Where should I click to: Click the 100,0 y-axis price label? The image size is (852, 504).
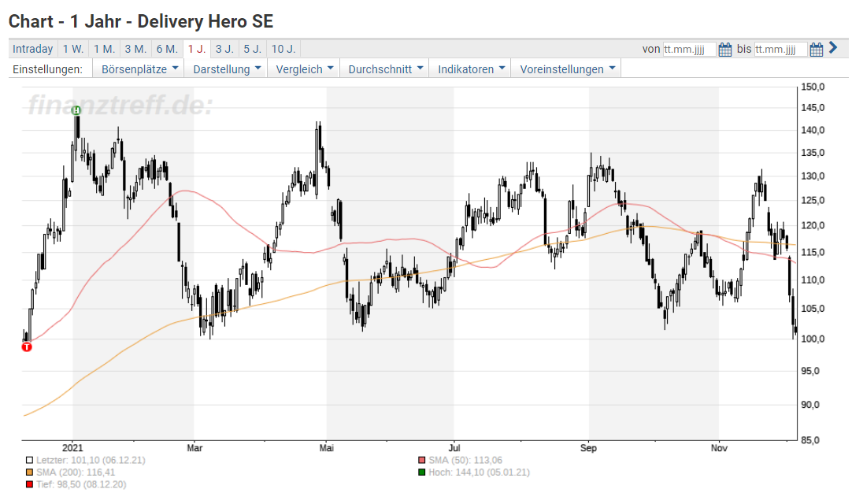pyautogui.click(x=813, y=339)
